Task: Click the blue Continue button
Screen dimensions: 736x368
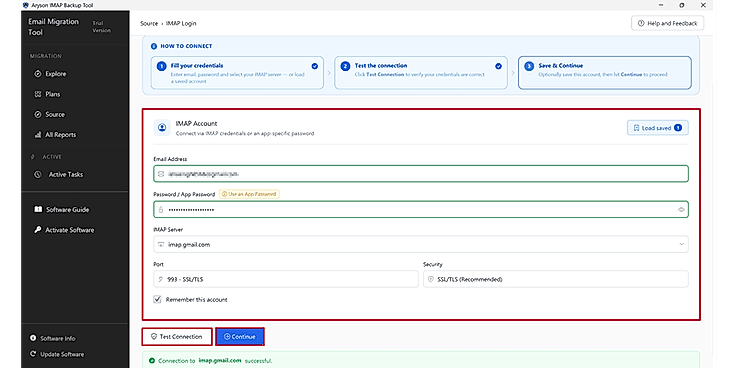Action: coord(240,337)
